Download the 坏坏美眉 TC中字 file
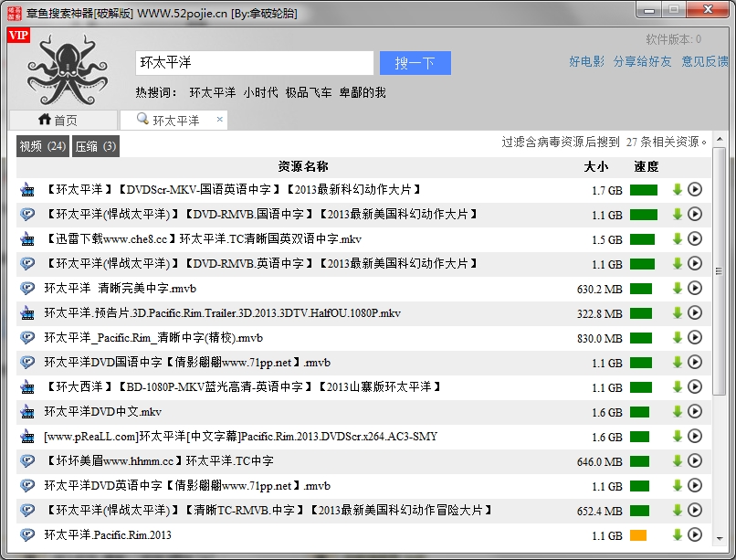The image size is (736, 560). (677, 461)
